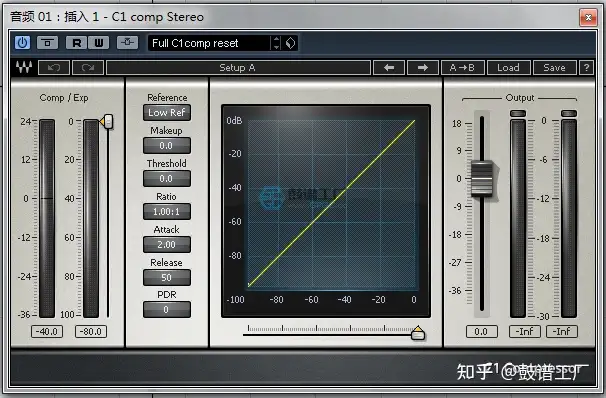The height and width of the screenshot is (398, 606).
Task: Click the Output fader knob
Action: [x=482, y=179]
